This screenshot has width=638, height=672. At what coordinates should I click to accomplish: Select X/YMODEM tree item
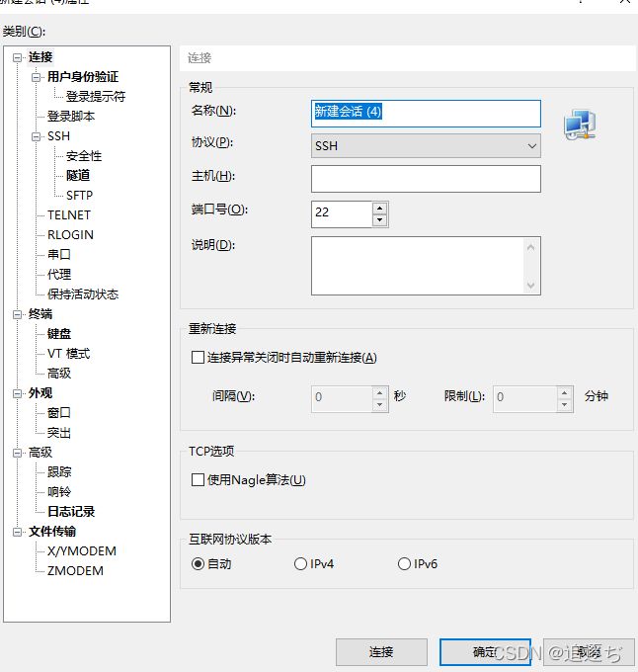click(81, 550)
